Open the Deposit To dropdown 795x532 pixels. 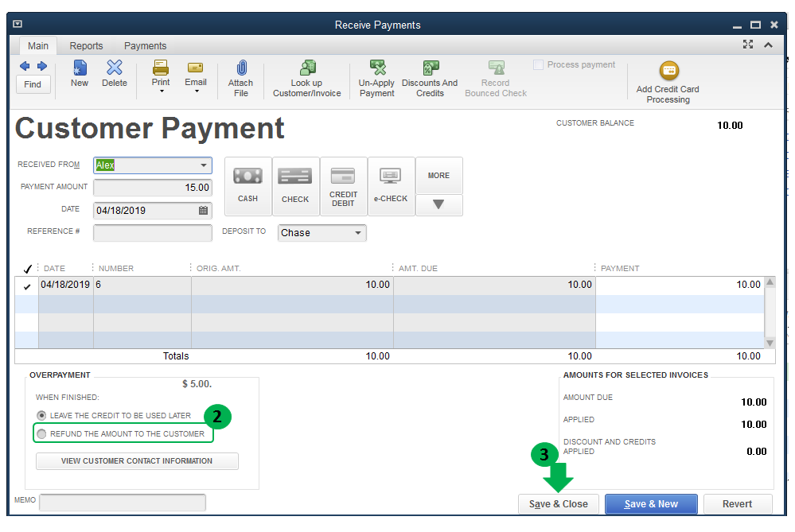[358, 233]
